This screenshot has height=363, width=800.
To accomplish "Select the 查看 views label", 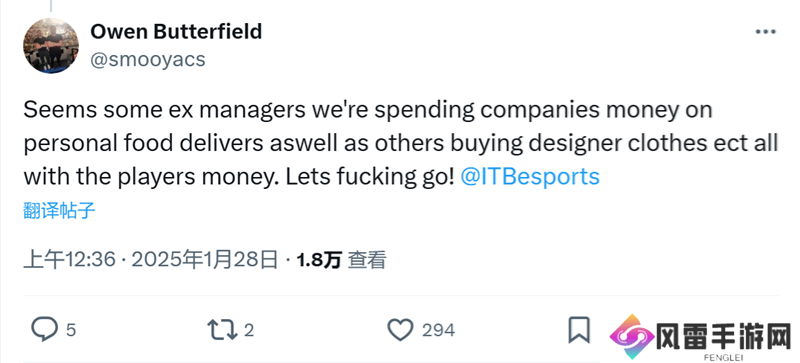I will point(366,260).
